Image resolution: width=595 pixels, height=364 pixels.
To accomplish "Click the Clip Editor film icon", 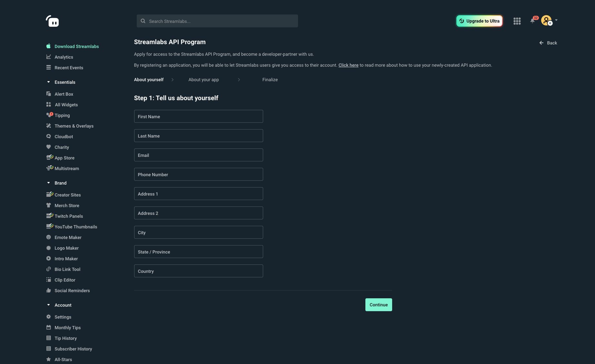I will click(48, 280).
